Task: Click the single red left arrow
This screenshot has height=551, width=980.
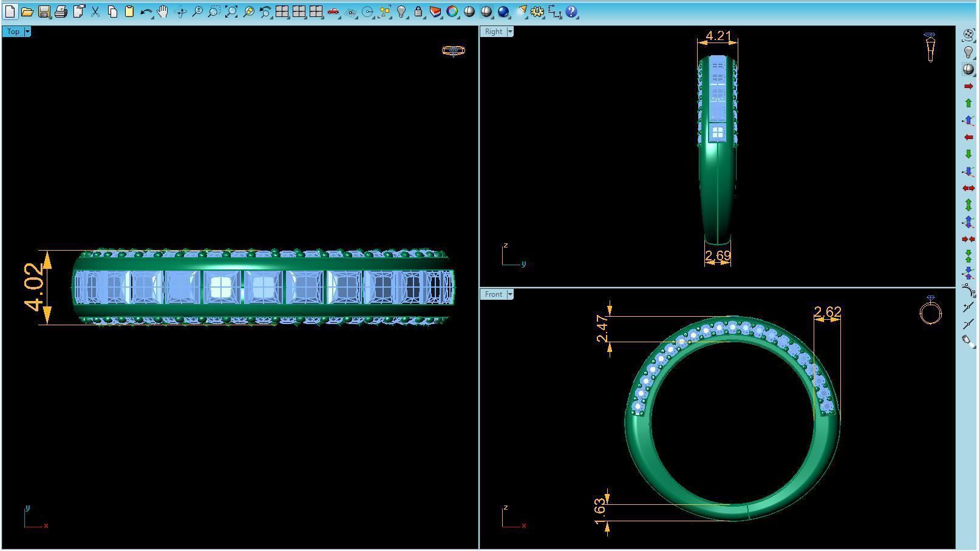Action: (x=968, y=137)
